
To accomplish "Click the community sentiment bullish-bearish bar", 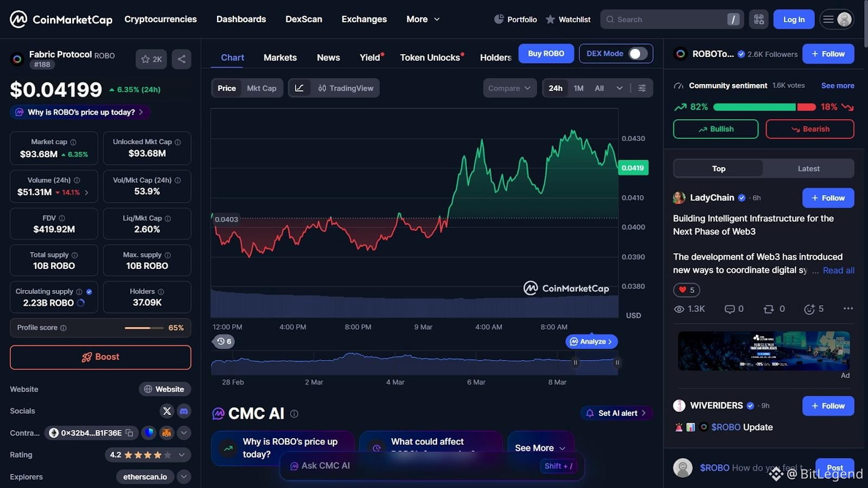I will tap(764, 107).
